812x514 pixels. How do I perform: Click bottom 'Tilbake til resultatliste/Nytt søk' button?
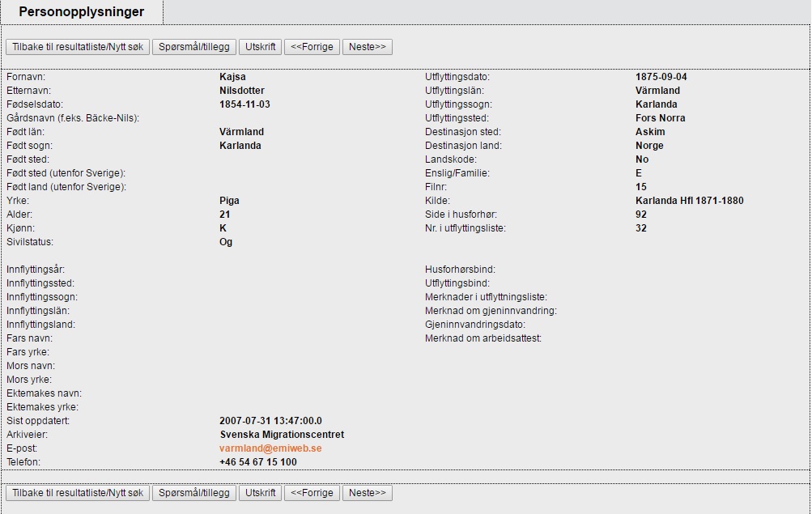click(78, 492)
